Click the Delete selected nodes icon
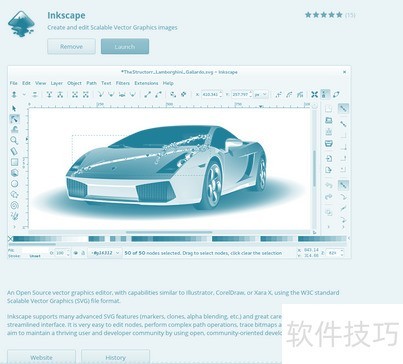The height and width of the screenshot is (364, 403). click(35, 95)
